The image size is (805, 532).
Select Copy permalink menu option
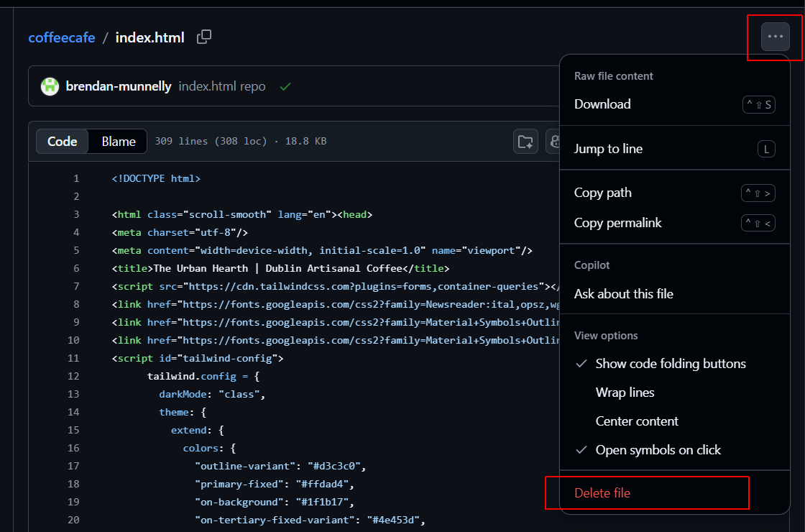675,223
